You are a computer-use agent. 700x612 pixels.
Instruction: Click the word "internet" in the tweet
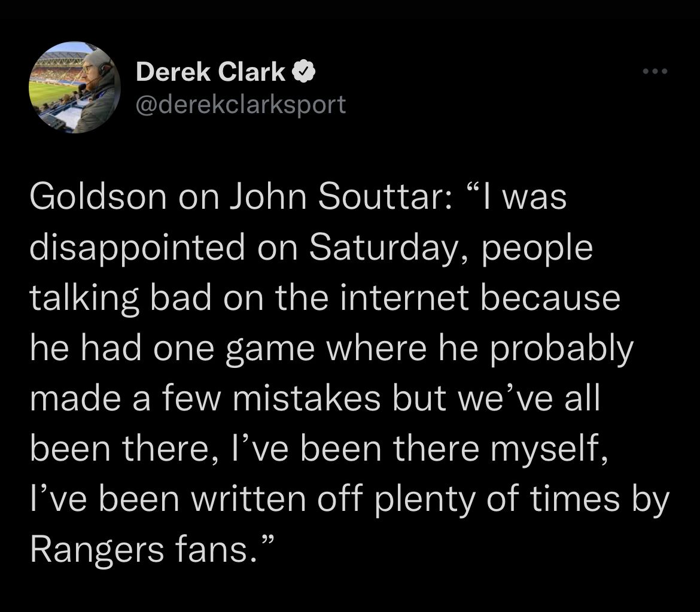[x=404, y=298]
